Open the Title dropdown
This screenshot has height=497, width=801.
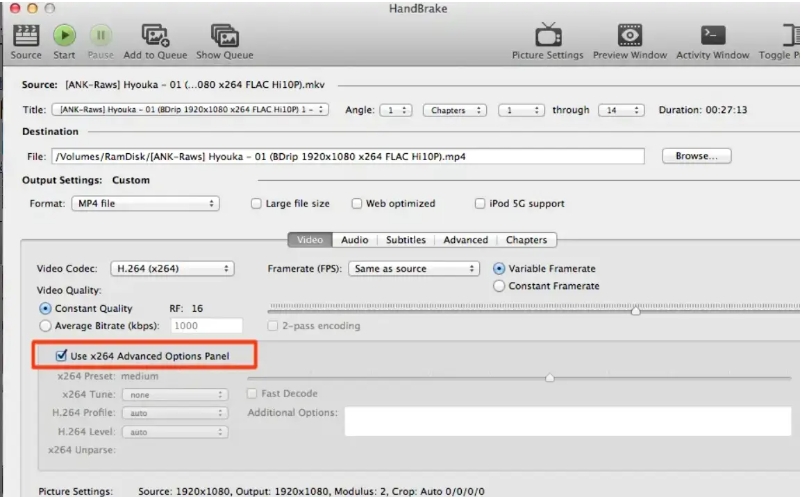pyautogui.click(x=190, y=110)
